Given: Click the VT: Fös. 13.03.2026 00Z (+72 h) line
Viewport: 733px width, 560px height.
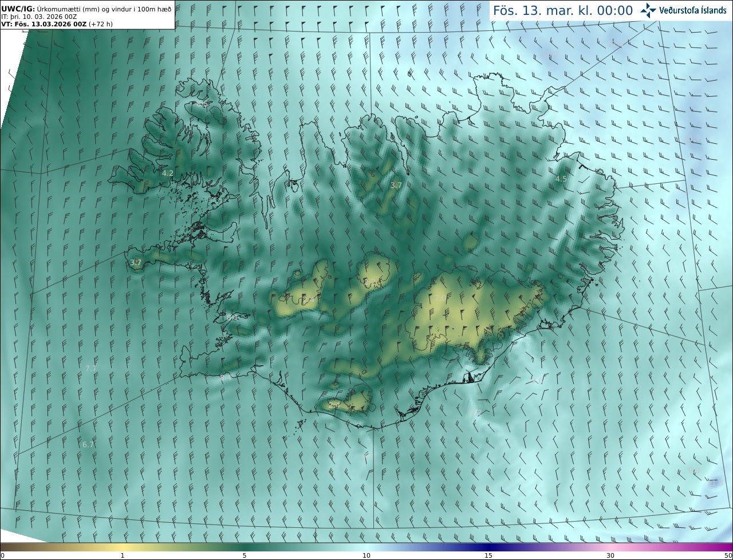Looking at the screenshot, I should coord(57,25).
